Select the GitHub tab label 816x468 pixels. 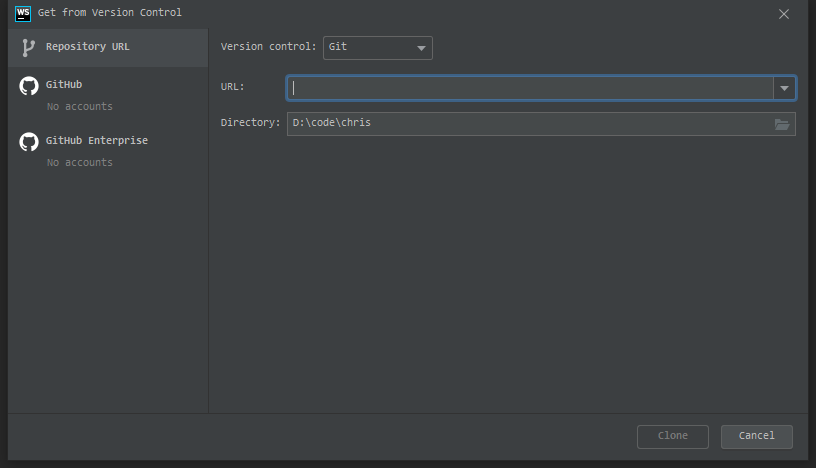[63, 84]
